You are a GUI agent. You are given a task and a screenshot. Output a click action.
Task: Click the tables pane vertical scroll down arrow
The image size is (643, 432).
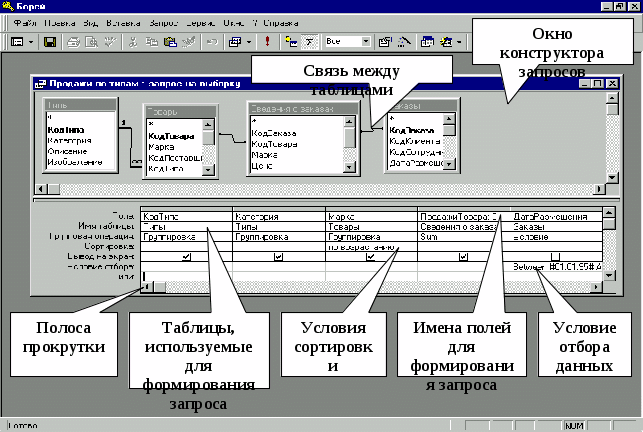(612, 178)
